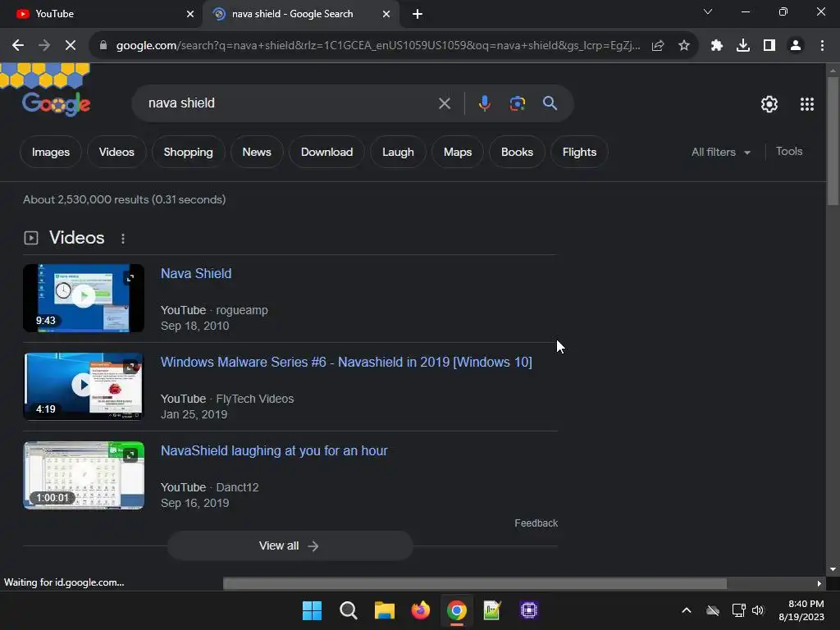
Task: Close the nava shield search tab
Action: click(386, 14)
